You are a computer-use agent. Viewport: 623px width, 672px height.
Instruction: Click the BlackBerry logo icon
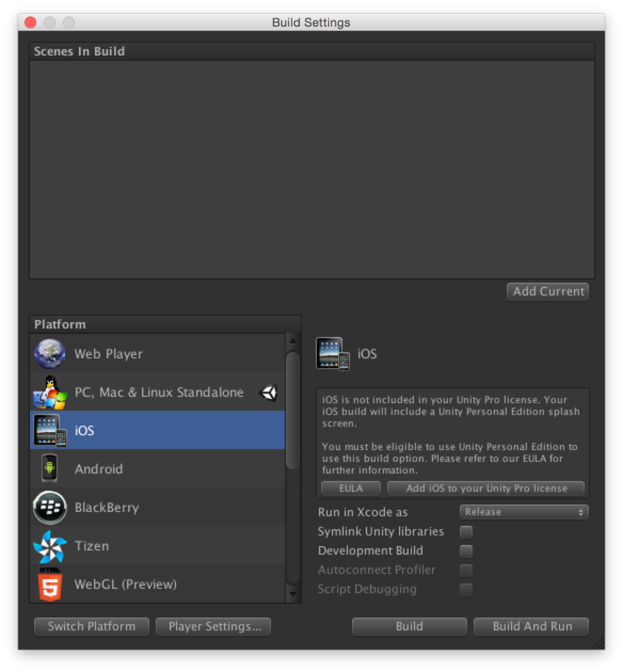(x=50, y=507)
